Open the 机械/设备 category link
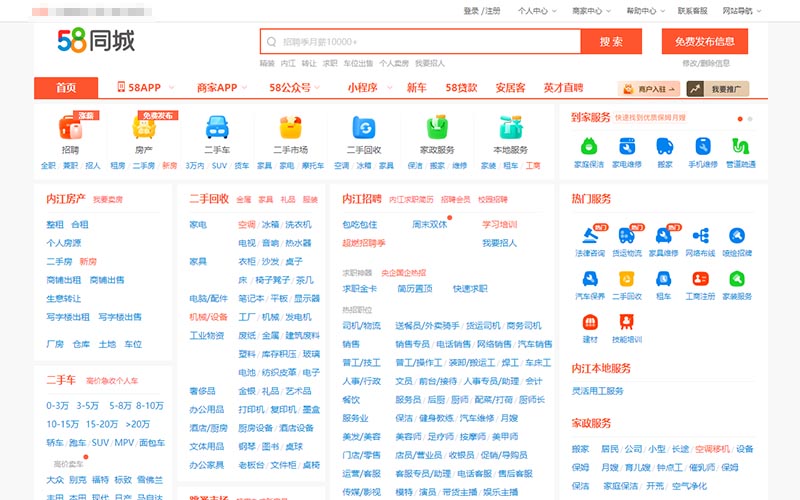 pos(208,317)
